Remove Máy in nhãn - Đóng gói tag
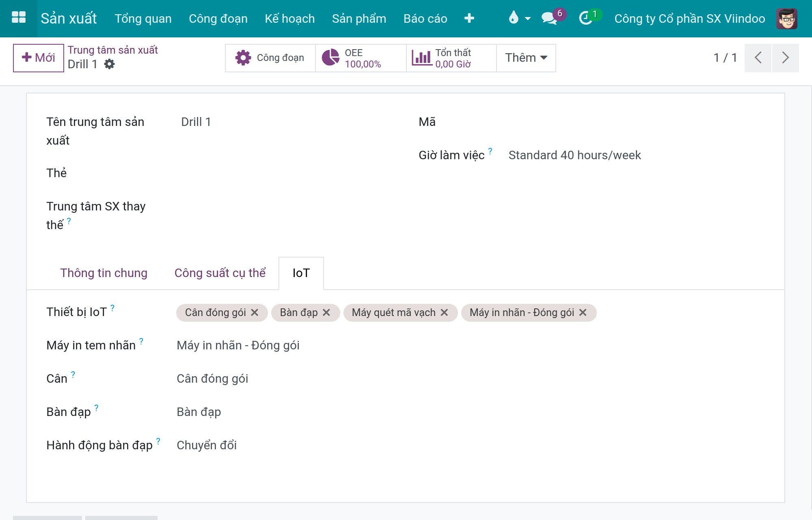Screen dimensions: 812x520 tap(583, 312)
